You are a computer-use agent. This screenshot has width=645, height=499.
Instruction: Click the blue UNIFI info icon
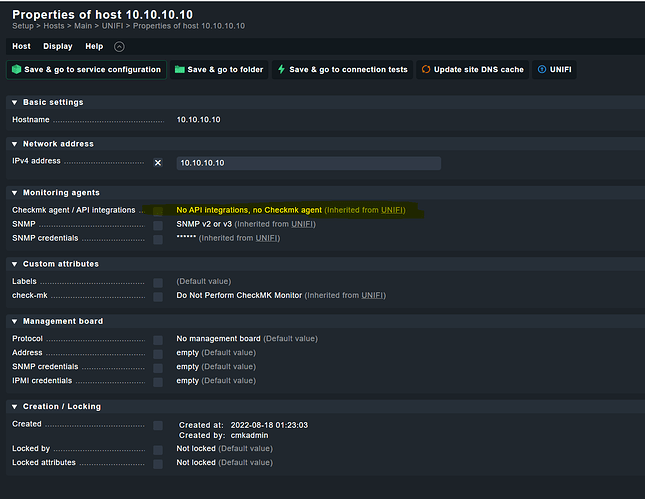(542, 70)
